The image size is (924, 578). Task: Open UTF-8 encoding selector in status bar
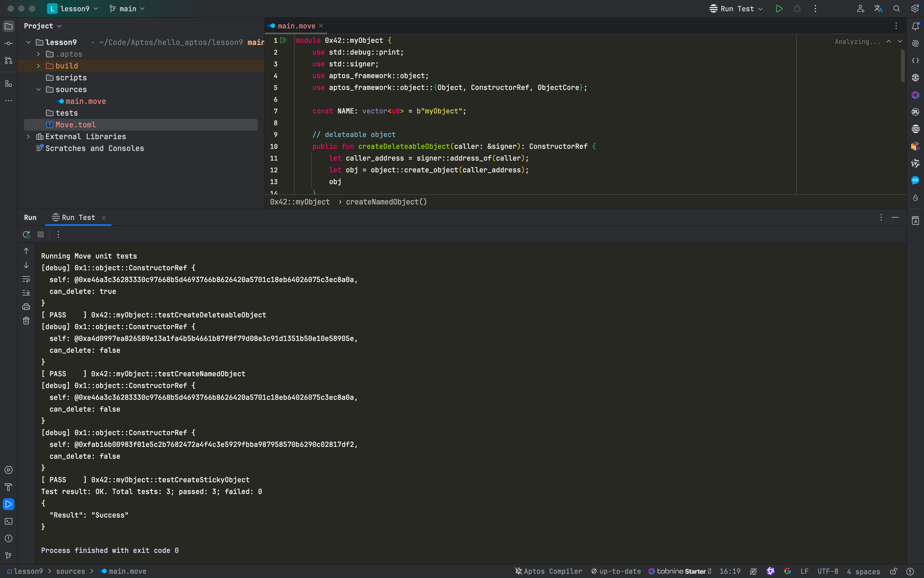pyautogui.click(x=828, y=571)
